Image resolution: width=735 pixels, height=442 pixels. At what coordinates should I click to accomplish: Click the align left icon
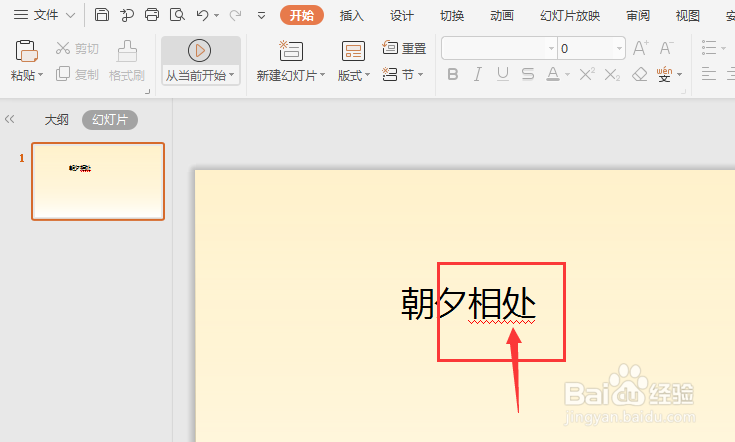pos(709,74)
